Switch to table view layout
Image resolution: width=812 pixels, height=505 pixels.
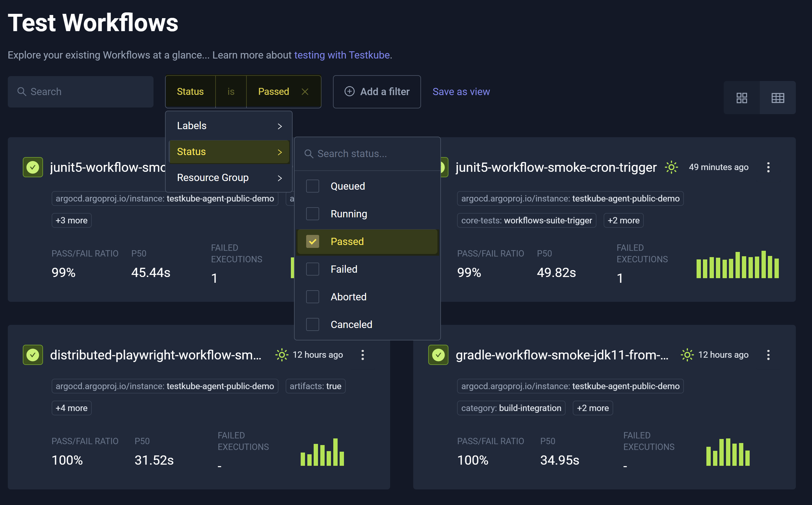point(778,97)
